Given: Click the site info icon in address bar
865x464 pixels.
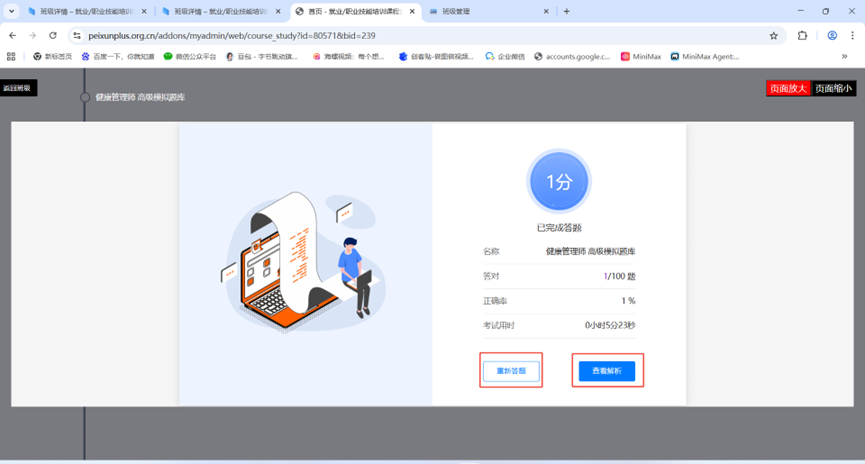Looking at the screenshot, I should click(76, 35).
